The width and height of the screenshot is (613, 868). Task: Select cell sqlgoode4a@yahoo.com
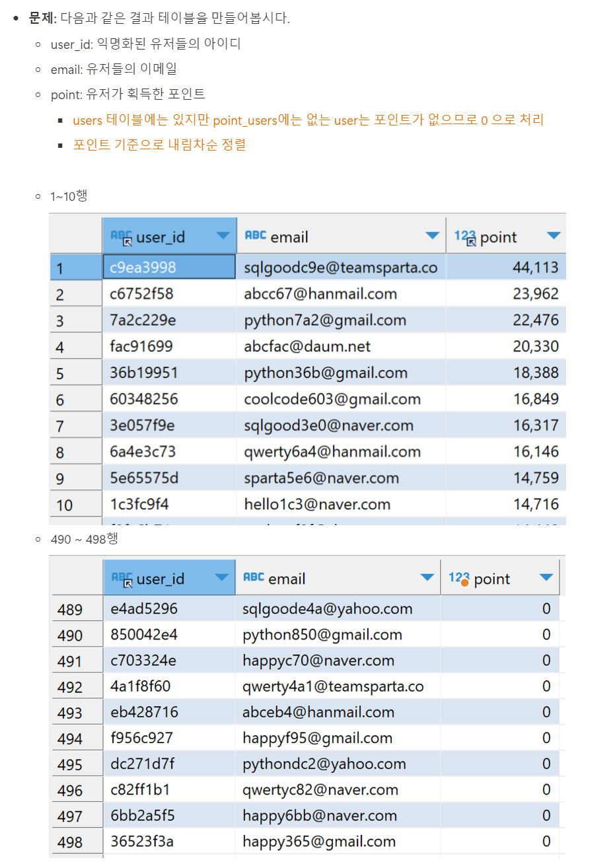[x=338, y=608]
